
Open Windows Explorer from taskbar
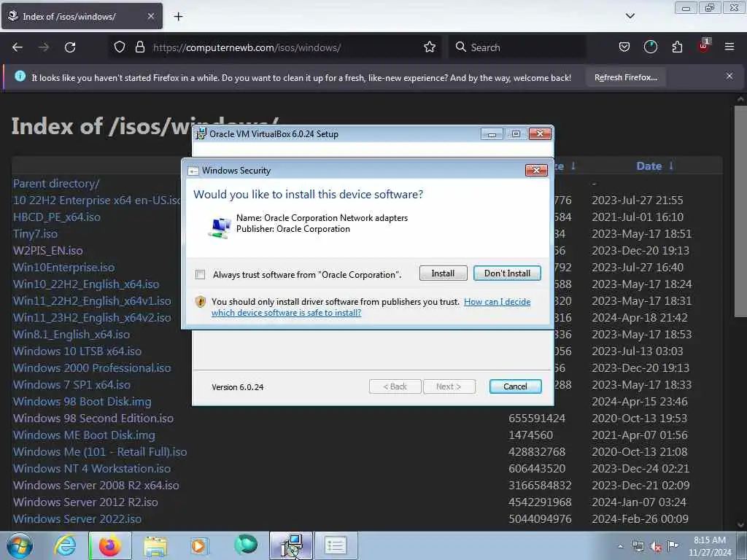155,545
